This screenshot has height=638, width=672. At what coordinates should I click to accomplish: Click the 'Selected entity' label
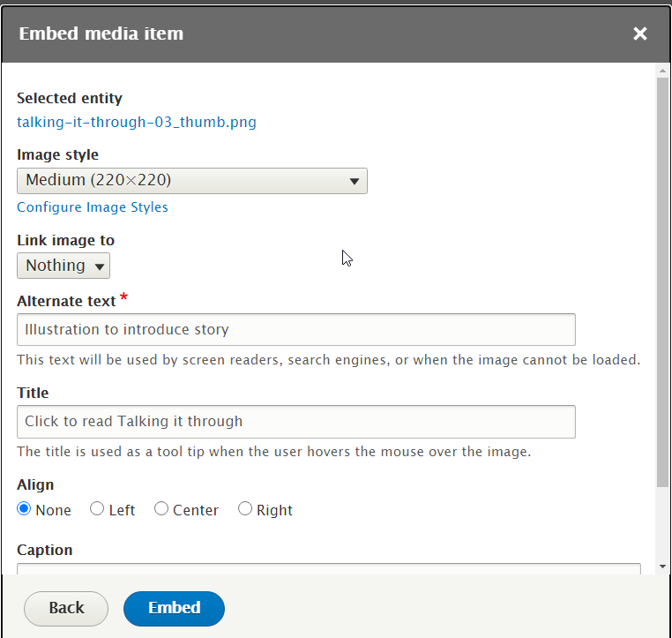tap(70, 98)
